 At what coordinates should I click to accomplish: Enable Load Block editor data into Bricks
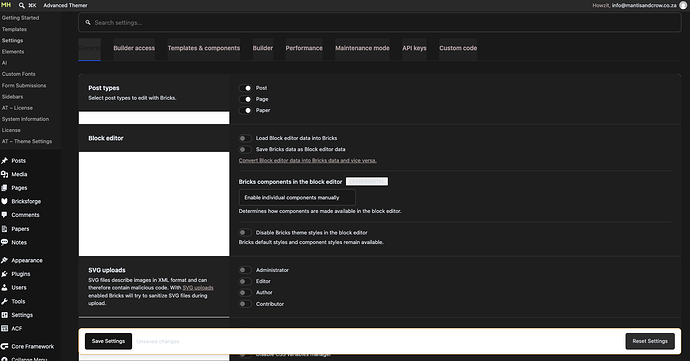(x=245, y=138)
